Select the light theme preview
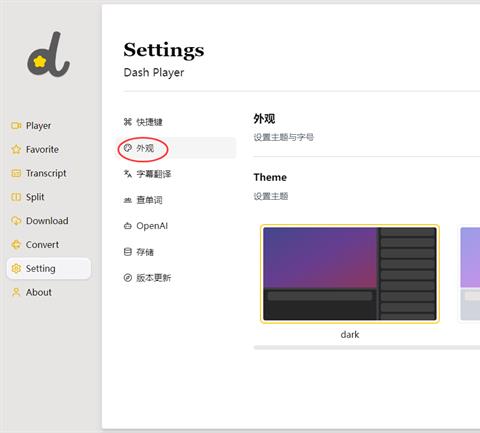The width and height of the screenshot is (480, 433). (x=470, y=274)
